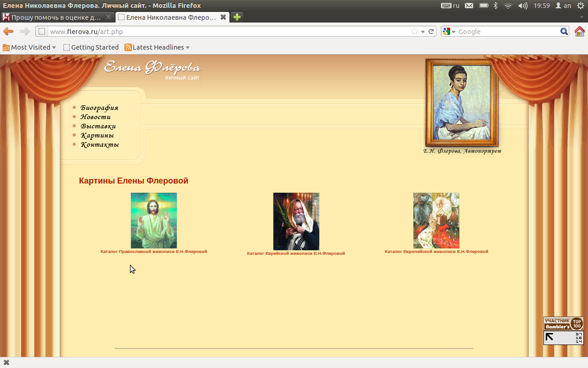Screen dimensions: 588x368
Task: Open the sound volume indicator
Action: (x=523, y=6)
